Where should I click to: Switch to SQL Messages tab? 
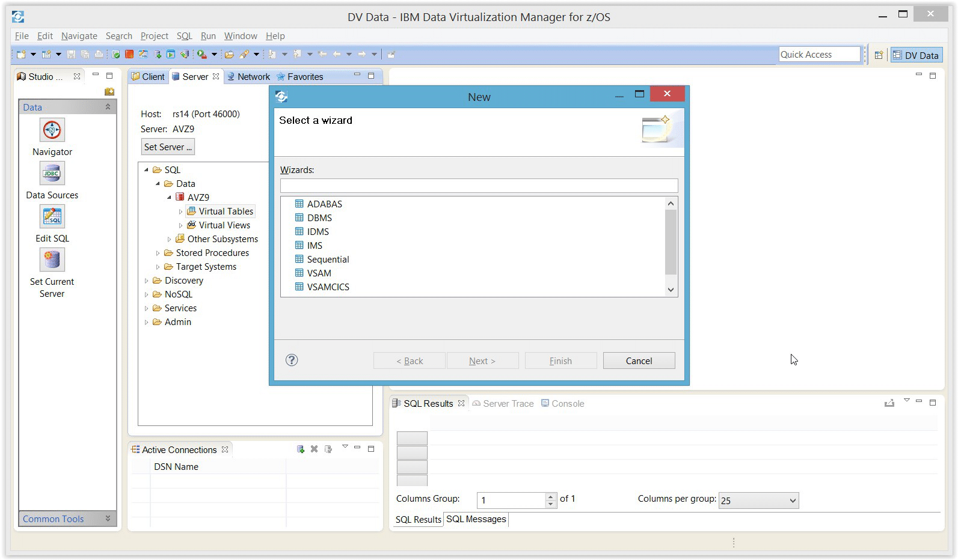point(476,519)
